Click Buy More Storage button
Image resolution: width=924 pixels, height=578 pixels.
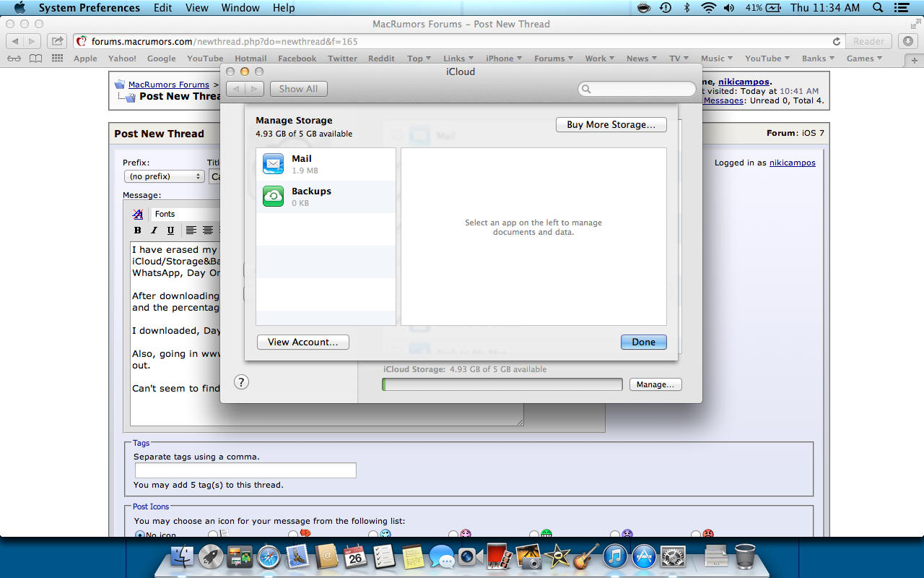[611, 124]
